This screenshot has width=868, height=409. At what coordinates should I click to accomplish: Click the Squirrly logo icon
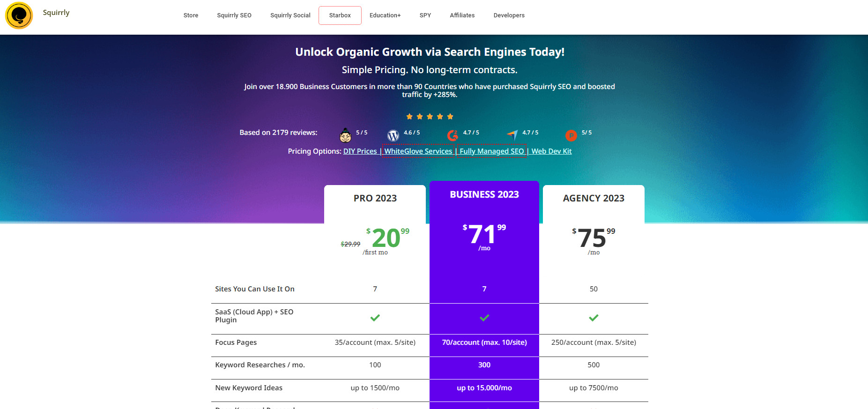point(19,15)
